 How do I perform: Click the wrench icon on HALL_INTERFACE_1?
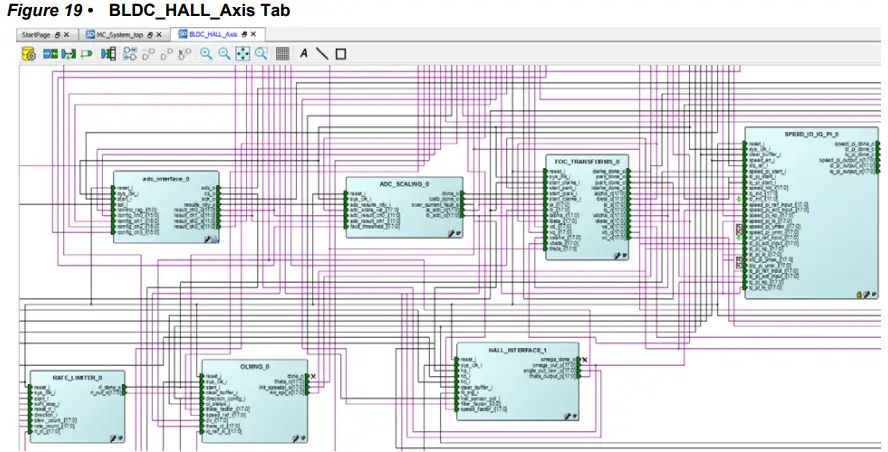point(567,416)
